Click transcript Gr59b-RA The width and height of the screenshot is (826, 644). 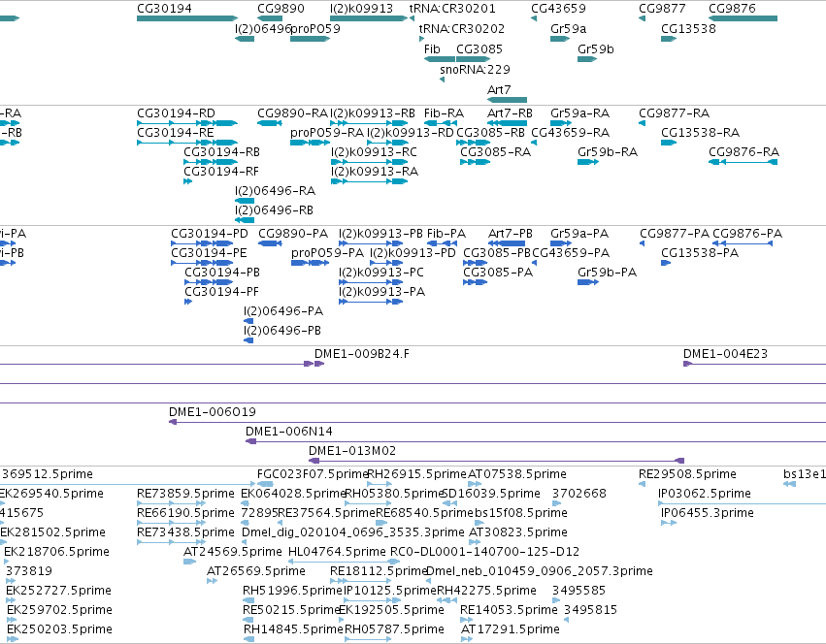click(588, 162)
